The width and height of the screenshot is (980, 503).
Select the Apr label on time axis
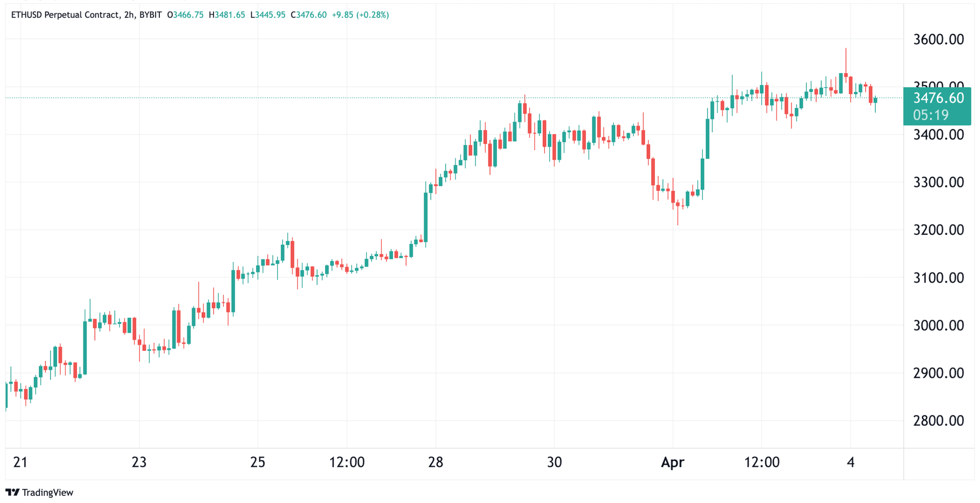tap(672, 462)
